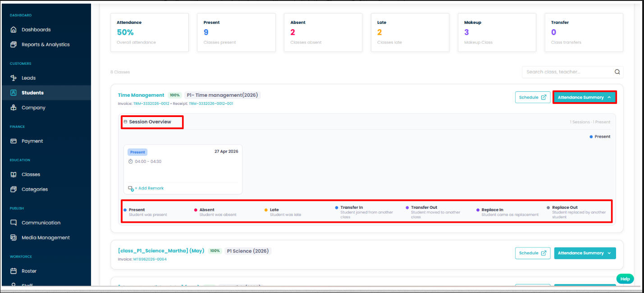Open Company section

pos(33,108)
